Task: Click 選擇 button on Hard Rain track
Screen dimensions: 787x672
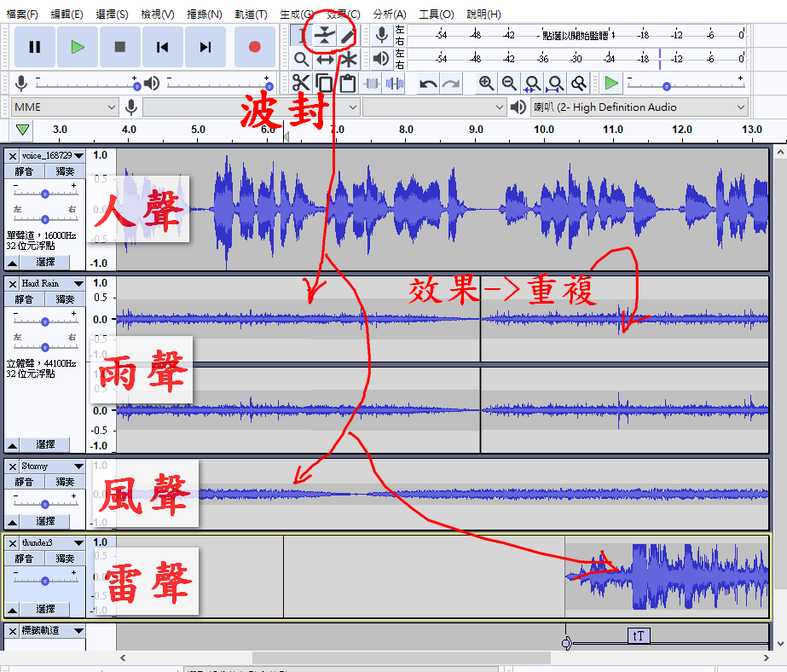Action: click(45, 444)
